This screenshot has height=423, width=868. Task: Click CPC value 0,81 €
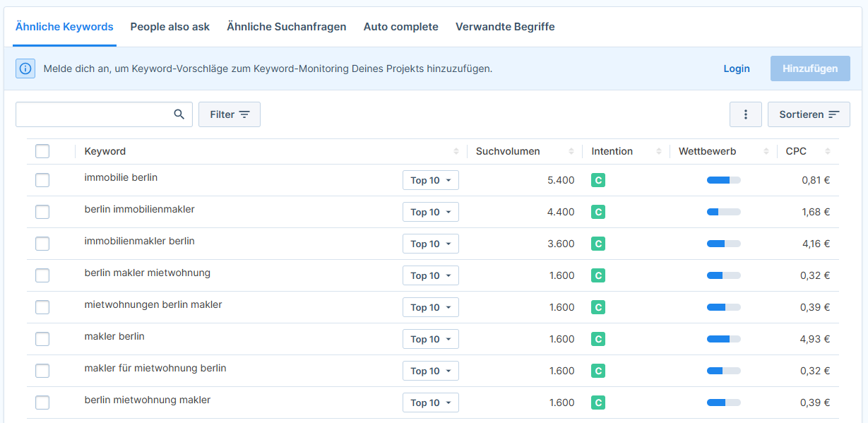pyautogui.click(x=816, y=180)
